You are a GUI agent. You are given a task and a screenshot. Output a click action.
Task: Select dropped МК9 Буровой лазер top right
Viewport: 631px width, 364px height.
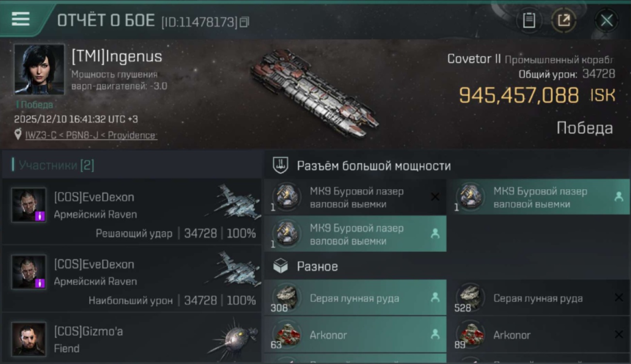coord(538,198)
